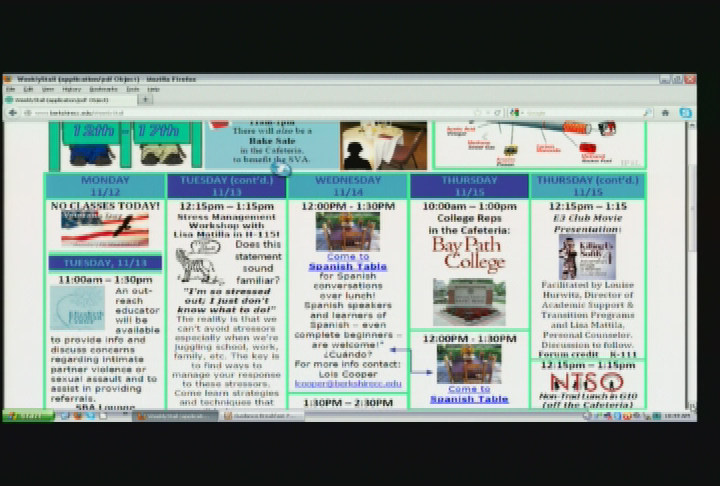Click the Bay Path College logo image
The width and height of the screenshot is (720, 486).
(469, 255)
